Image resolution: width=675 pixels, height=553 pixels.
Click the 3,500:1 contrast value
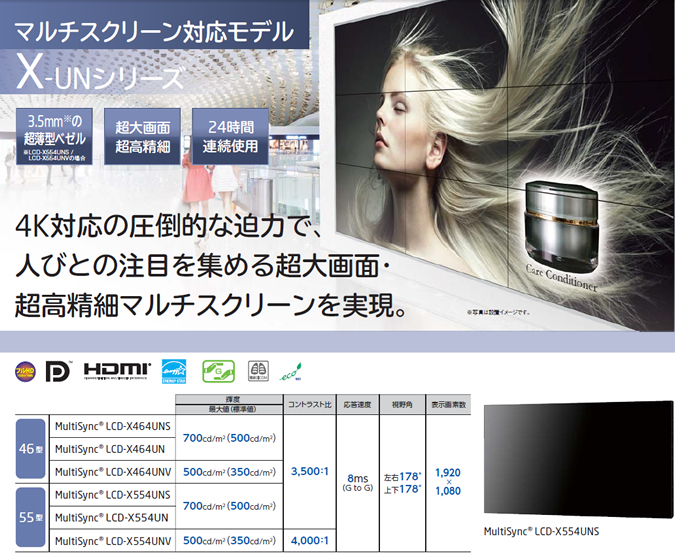310,471
